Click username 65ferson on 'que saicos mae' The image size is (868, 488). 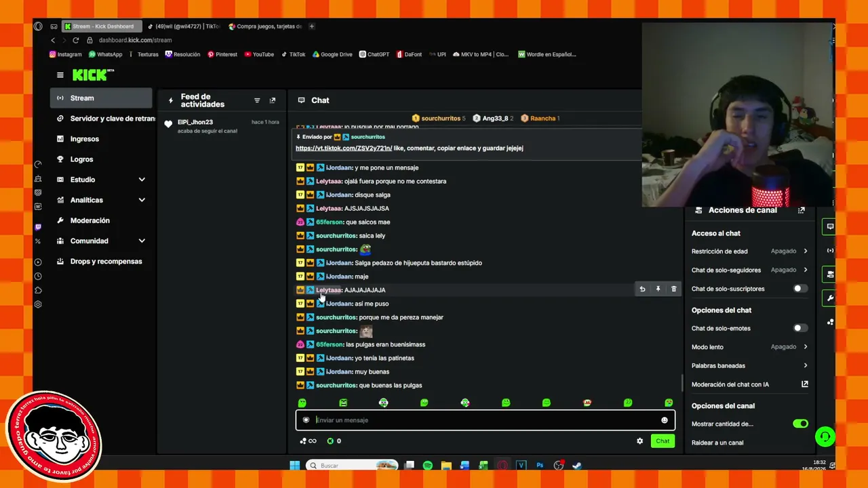pos(330,222)
